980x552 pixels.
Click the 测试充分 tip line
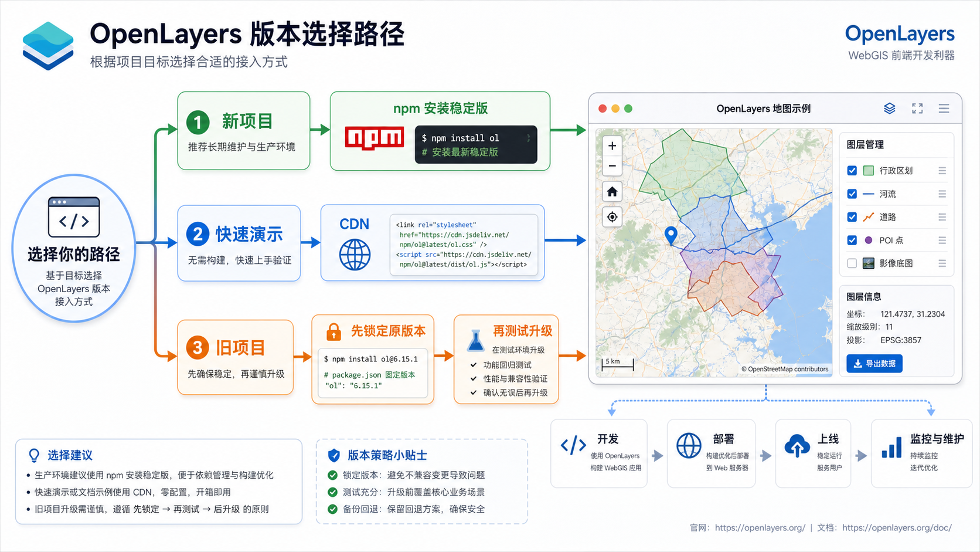(x=406, y=492)
